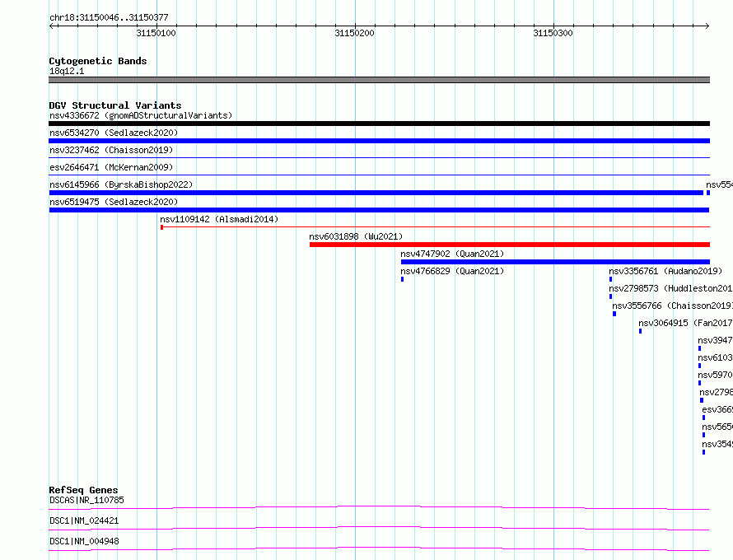Select the small blue nsv2798573 marker
733x560 pixels.
click(x=610, y=296)
